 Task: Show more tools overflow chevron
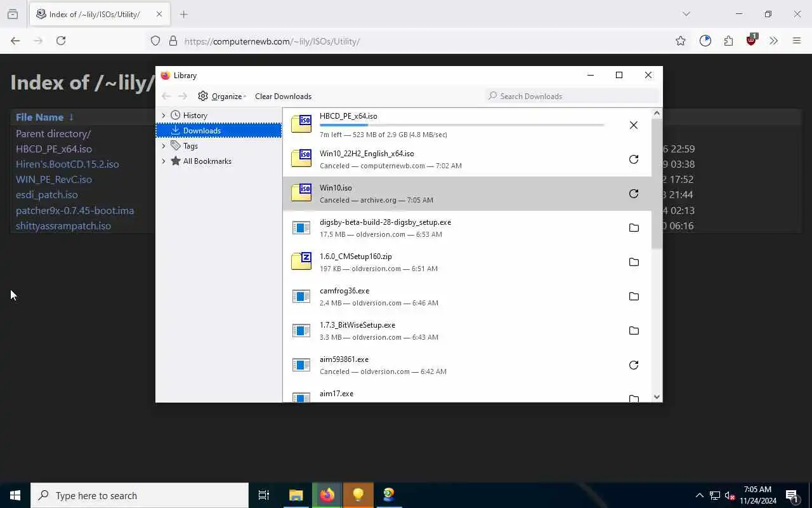pos(773,41)
